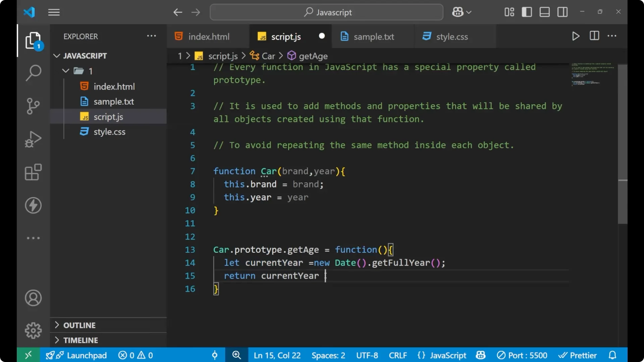The height and width of the screenshot is (362, 644).
Task: Toggle the primary sidebar visibility
Action: (x=527, y=12)
